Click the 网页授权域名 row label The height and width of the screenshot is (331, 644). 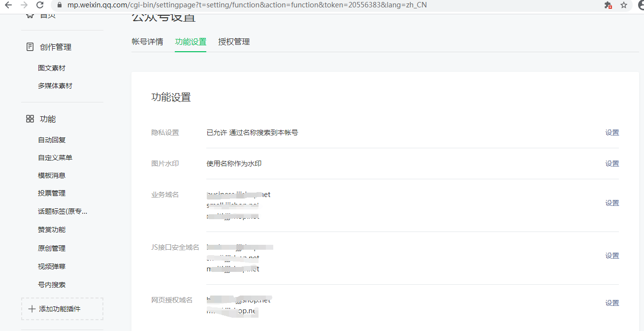[x=172, y=300]
